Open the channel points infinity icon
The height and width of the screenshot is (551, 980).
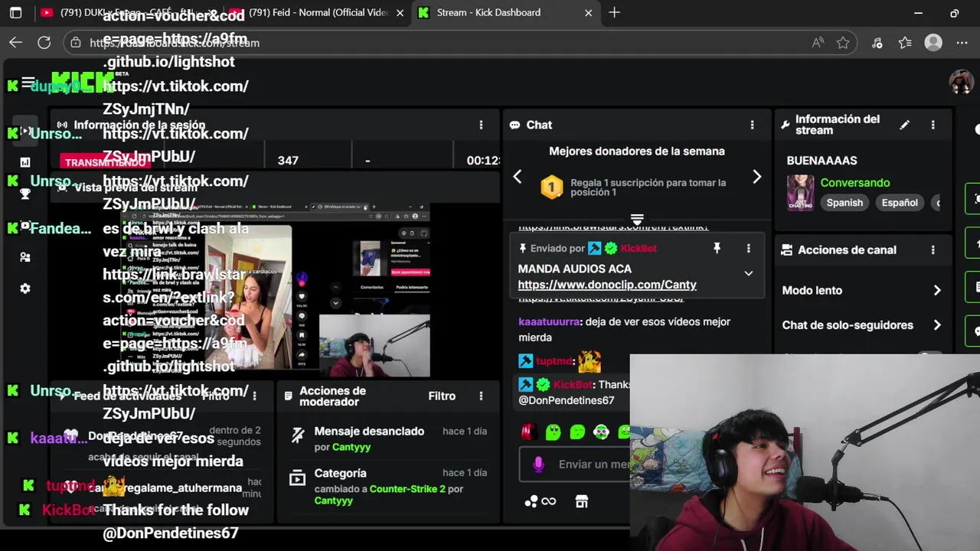[548, 501]
